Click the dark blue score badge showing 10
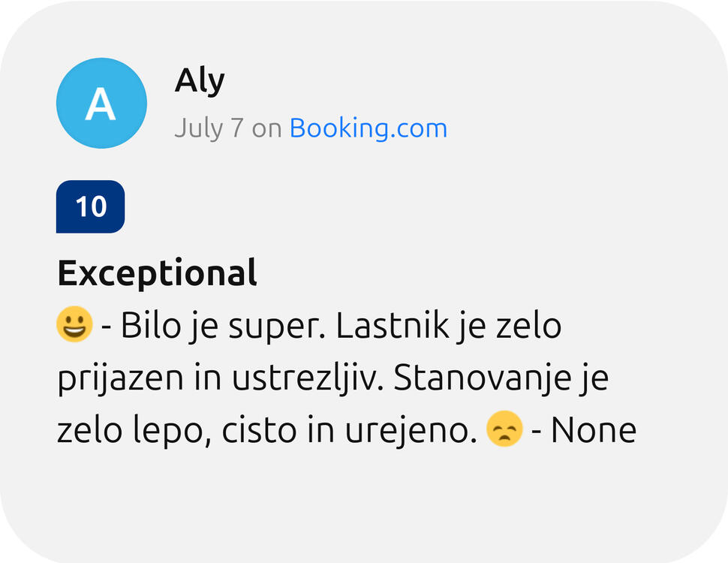Screen dimensions: 728x563 pos(90,206)
